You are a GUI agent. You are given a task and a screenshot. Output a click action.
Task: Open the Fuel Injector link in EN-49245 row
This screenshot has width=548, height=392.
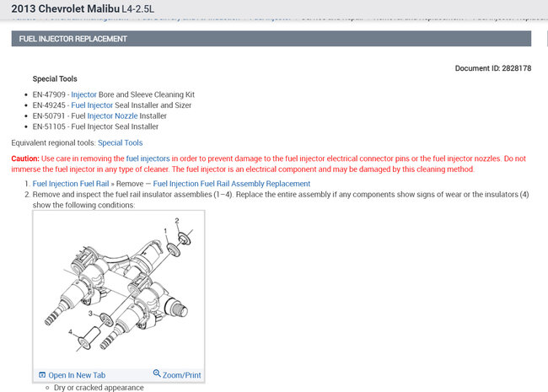[92, 105]
